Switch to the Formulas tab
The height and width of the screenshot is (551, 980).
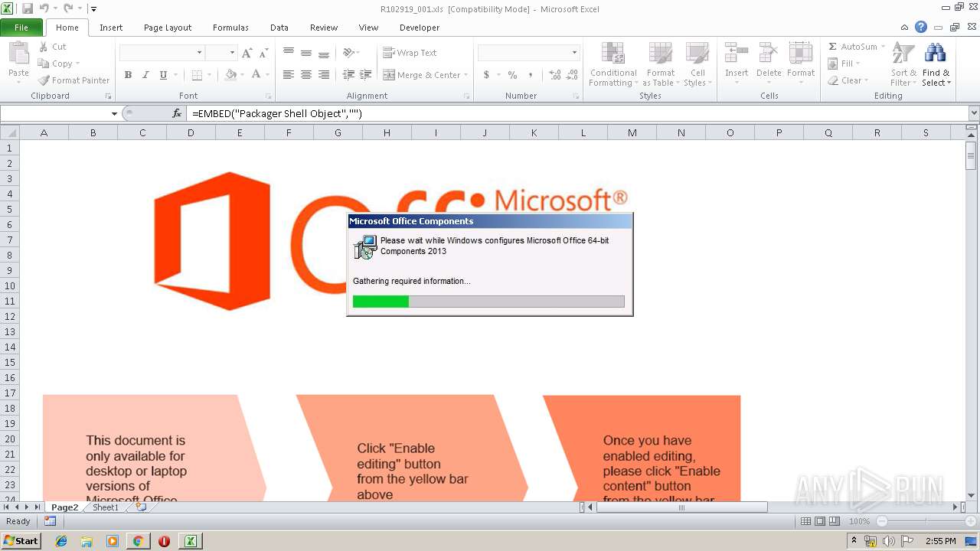coord(230,28)
